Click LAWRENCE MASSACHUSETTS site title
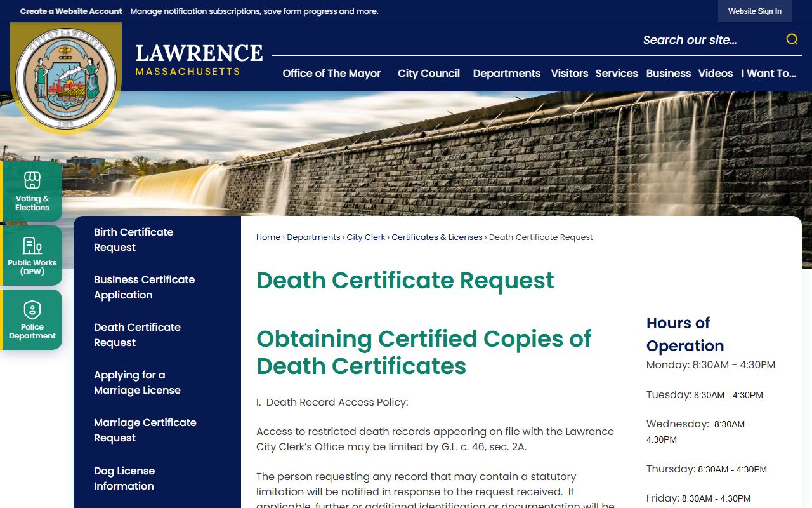Viewport: 812px width, 508px height. point(199,59)
